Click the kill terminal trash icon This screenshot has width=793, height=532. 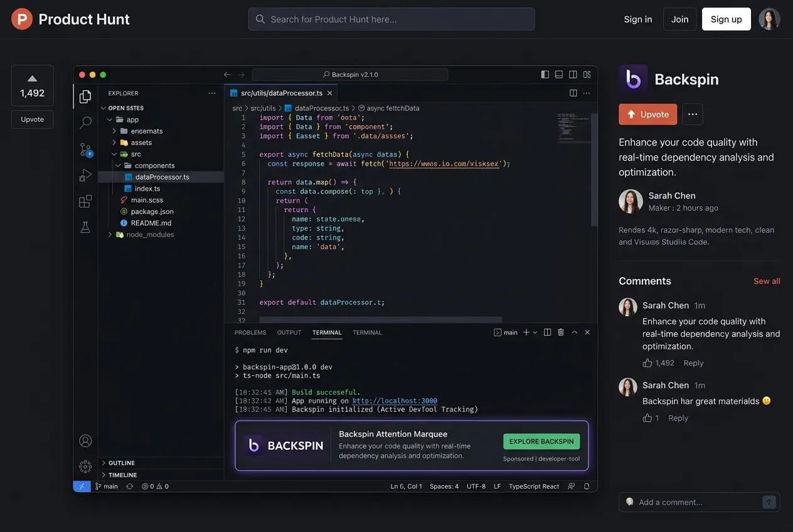[x=561, y=332]
